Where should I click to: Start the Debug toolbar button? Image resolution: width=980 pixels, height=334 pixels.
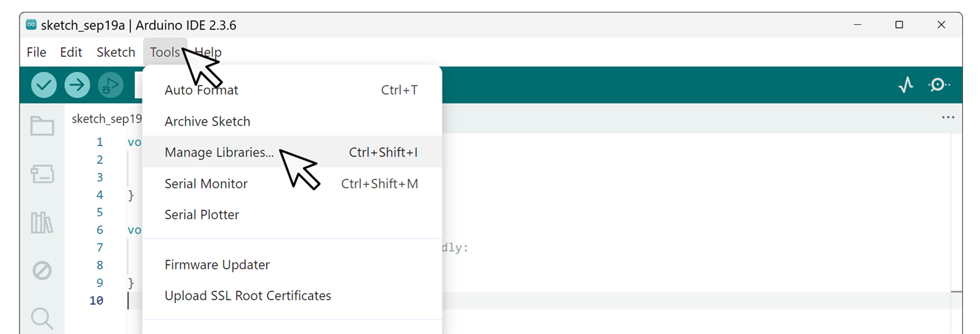[x=110, y=85]
